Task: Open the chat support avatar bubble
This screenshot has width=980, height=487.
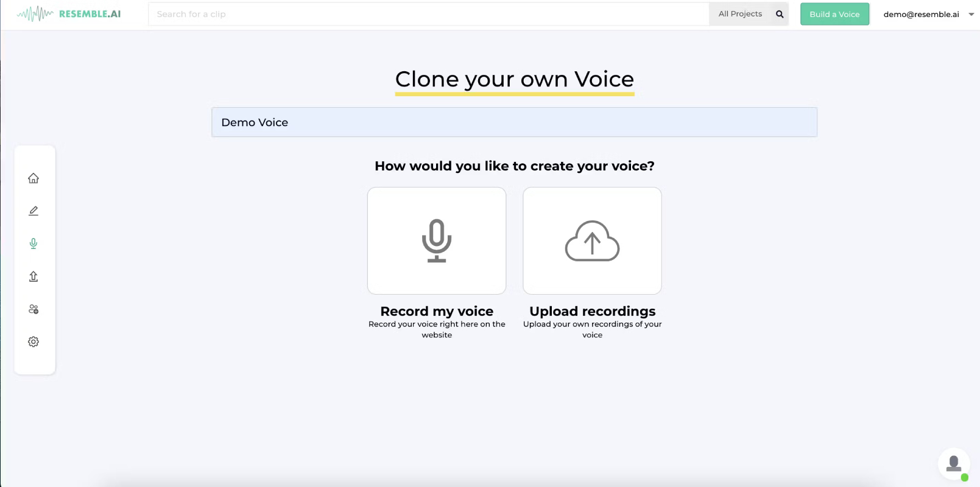Action: point(954,464)
